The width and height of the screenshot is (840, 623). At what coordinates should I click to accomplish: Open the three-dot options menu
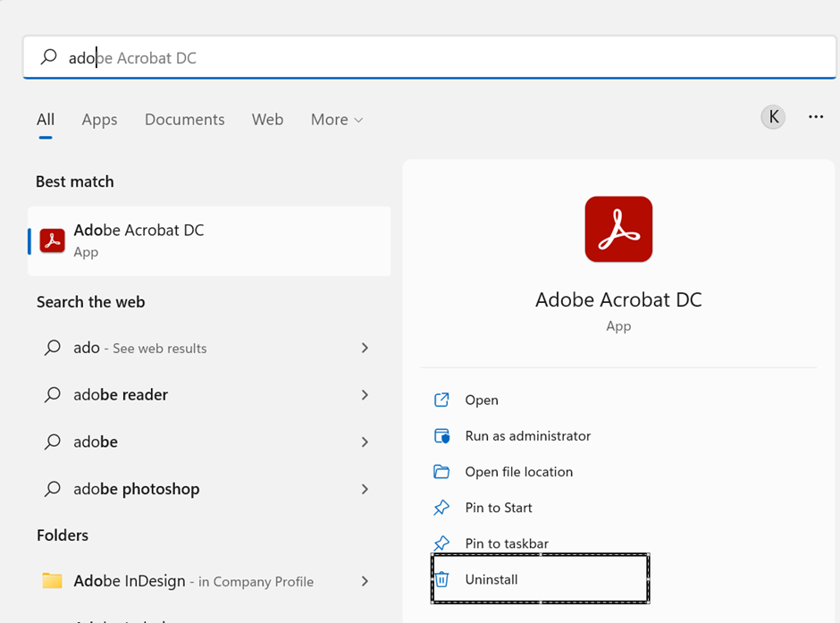click(815, 117)
